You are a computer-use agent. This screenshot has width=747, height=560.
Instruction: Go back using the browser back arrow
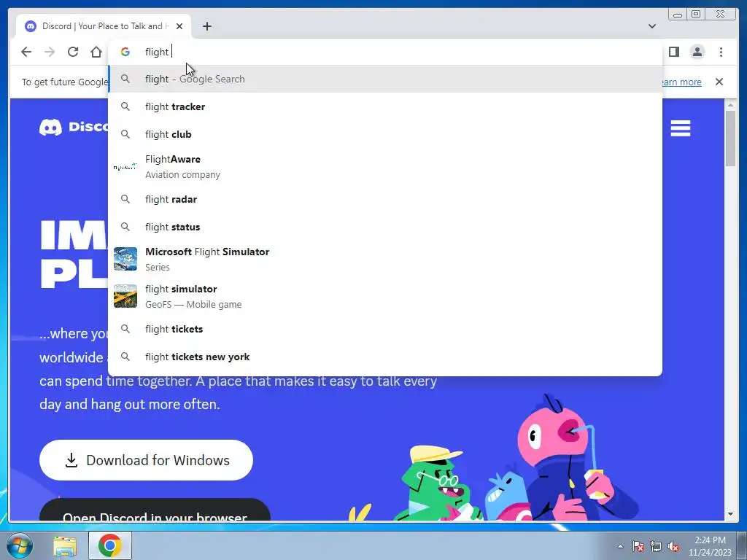(26, 52)
